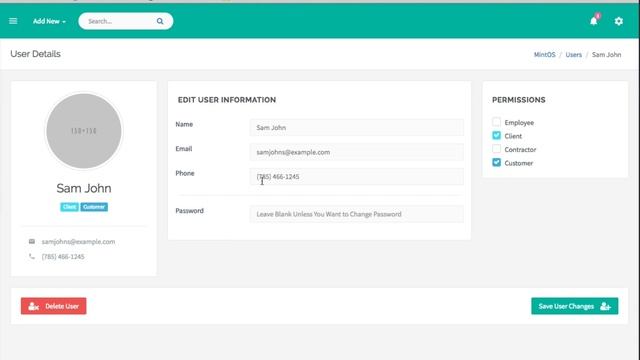Go to MintOS breadcrumb link
The width and height of the screenshot is (640, 360).
[544, 55]
